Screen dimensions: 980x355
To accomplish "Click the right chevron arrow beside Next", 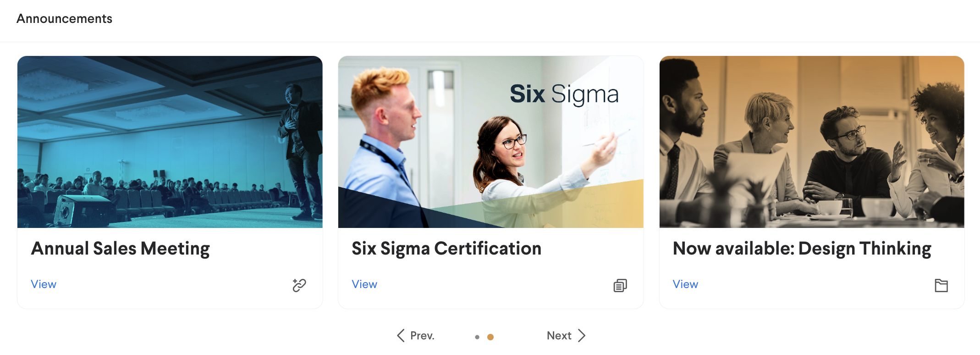I will (x=582, y=336).
